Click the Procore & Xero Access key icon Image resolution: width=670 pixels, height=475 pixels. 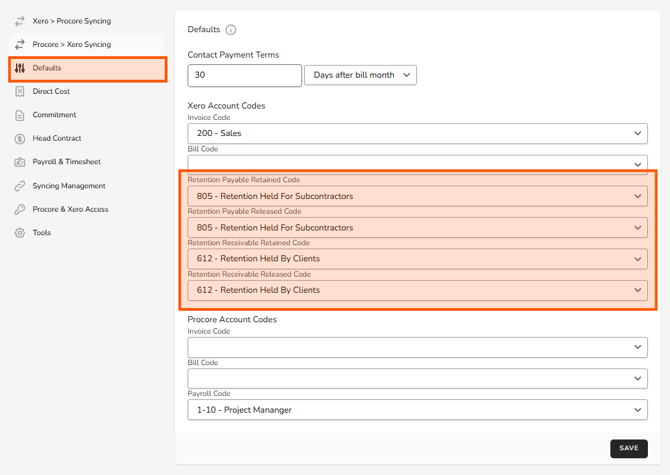[20, 209]
